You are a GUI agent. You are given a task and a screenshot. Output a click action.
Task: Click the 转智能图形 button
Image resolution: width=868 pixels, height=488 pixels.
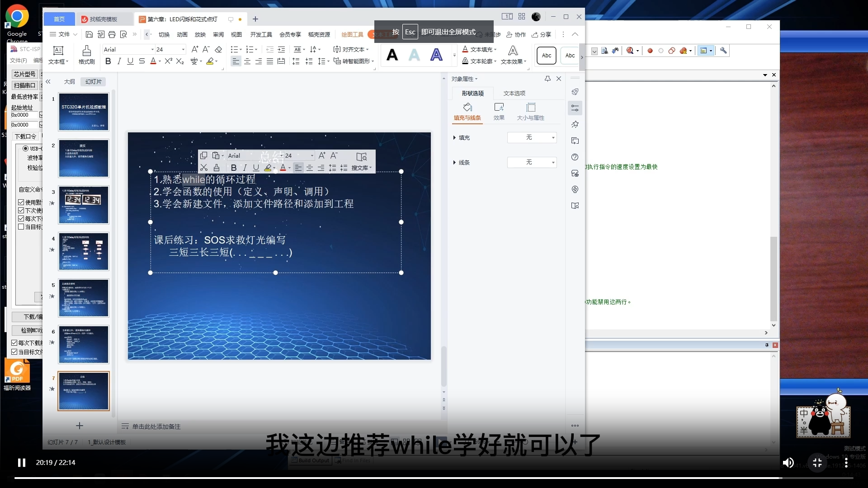(x=354, y=61)
